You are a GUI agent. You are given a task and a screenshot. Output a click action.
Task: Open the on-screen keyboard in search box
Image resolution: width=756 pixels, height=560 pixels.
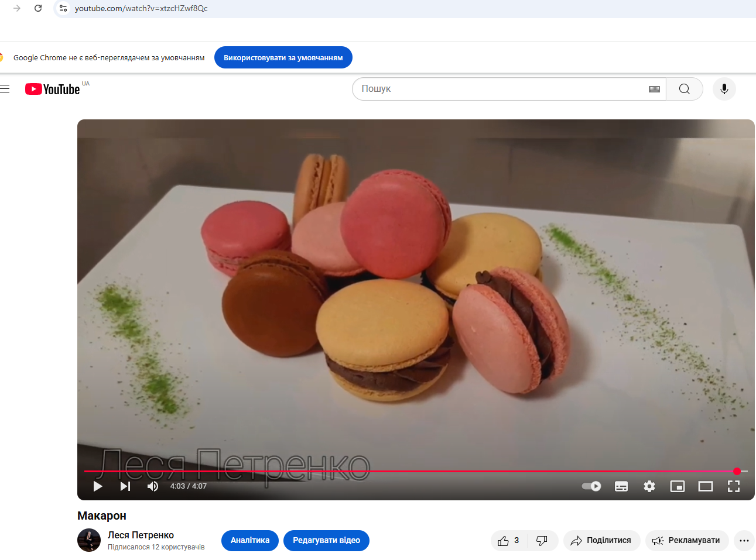click(654, 89)
